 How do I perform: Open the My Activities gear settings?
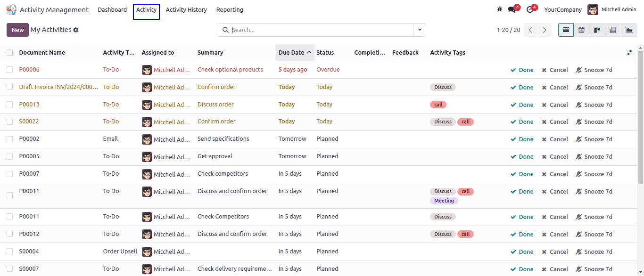[76, 30]
